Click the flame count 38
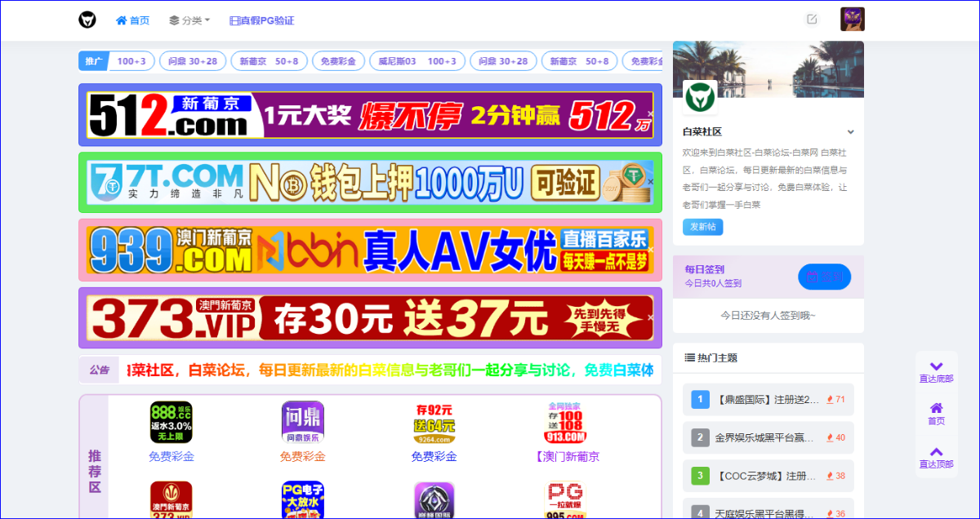 coord(836,476)
